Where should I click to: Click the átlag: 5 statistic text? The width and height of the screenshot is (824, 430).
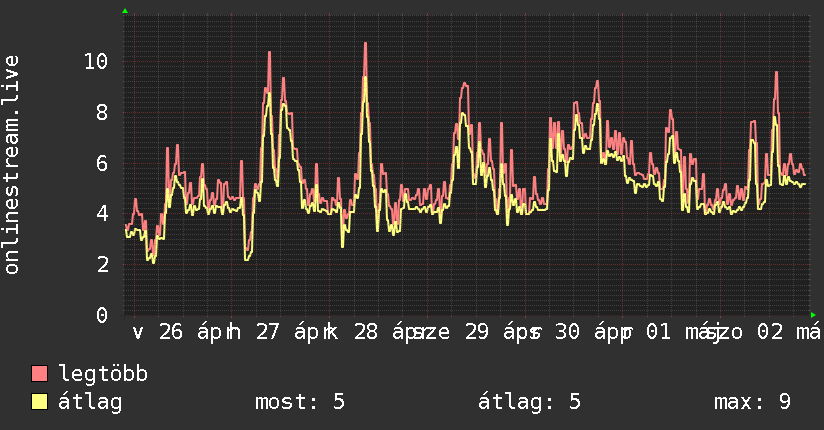click(x=529, y=402)
